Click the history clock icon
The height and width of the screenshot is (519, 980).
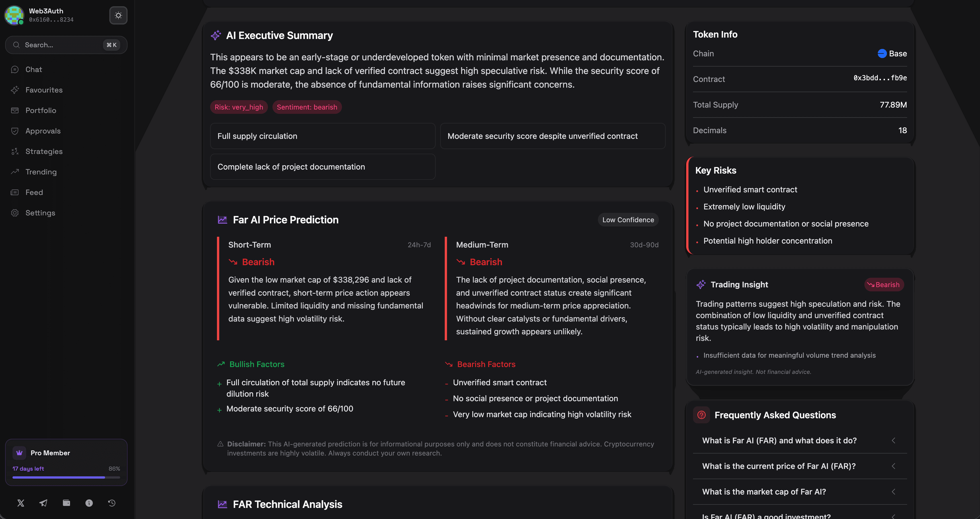[112, 503]
